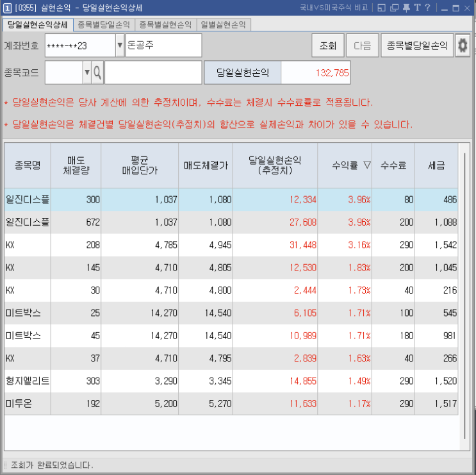The width and height of the screenshot is (476, 475).
Task: Select the 일진디스플 row with 300 shares
Action: click(231, 199)
